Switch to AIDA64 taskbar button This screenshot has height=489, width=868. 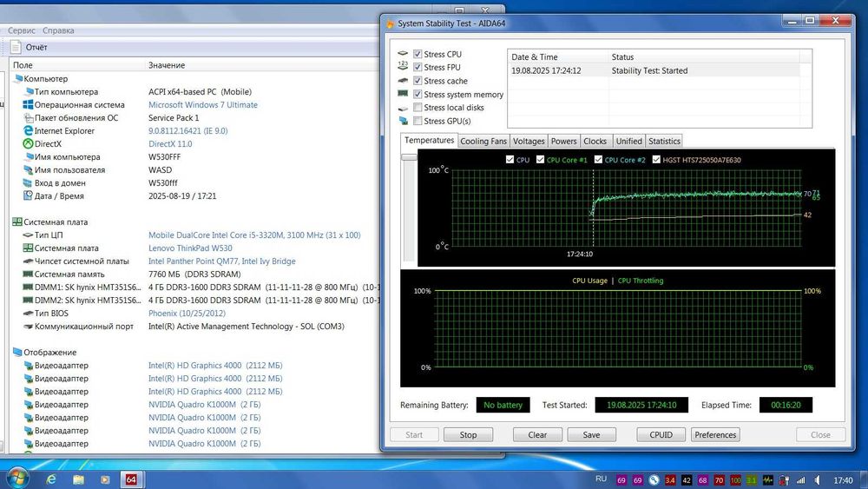click(132, 479)
